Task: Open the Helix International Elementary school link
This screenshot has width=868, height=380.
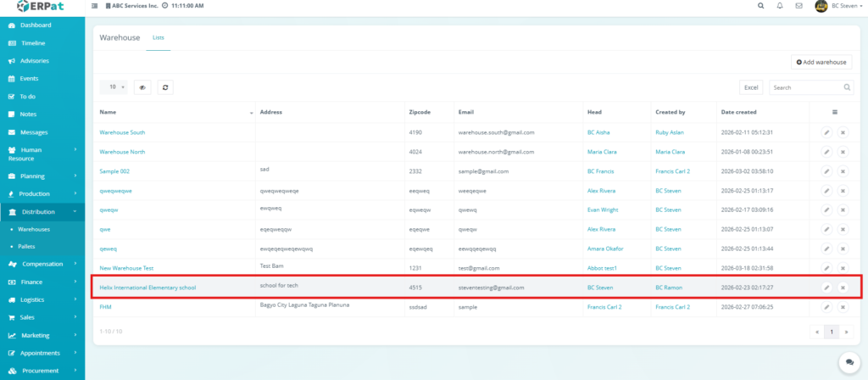Action: [x=147, y=288]
